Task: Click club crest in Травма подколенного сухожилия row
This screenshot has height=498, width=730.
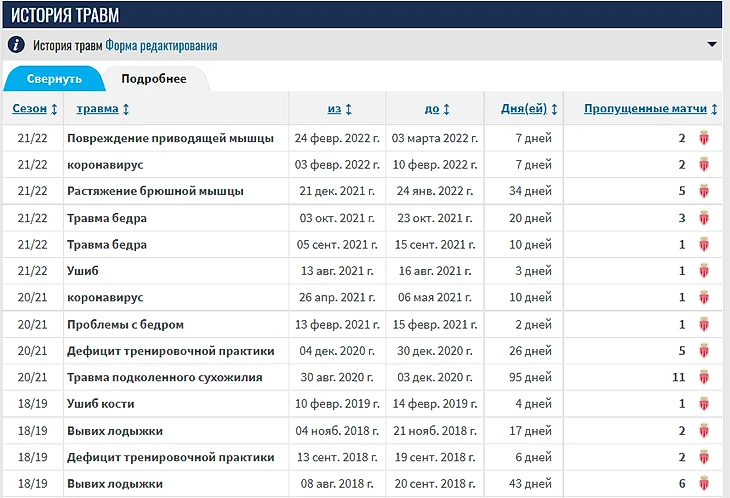Action: (x=703, y=377)
